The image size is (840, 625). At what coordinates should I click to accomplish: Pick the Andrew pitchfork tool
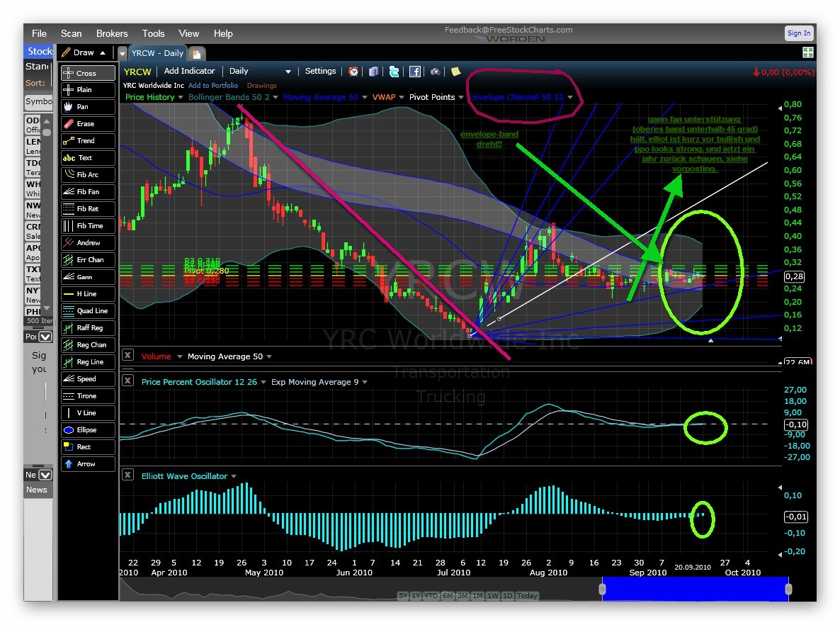click(88, 243)
